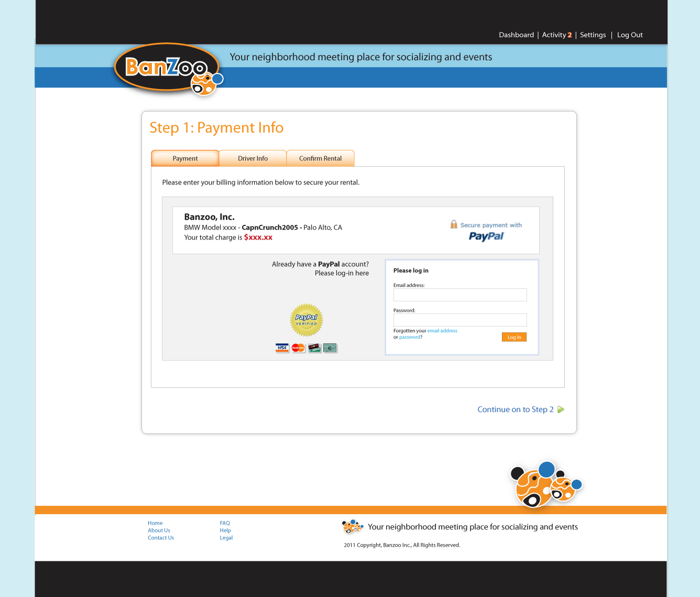Screen dimensions: 700x597
Task: Click the Please log in heading
Action: pos(411,270)
